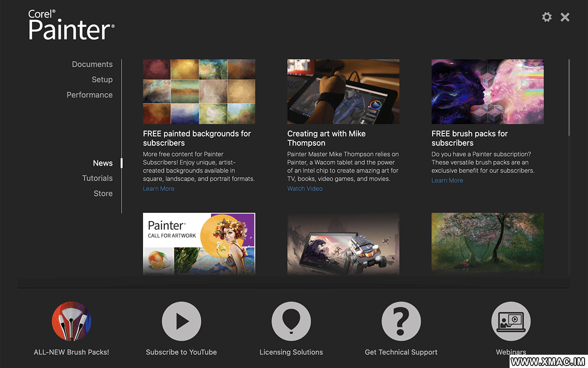Go to the Store section
Image resolution: width=588 pixels, height=368 pixels.
[x=103, y=193]
